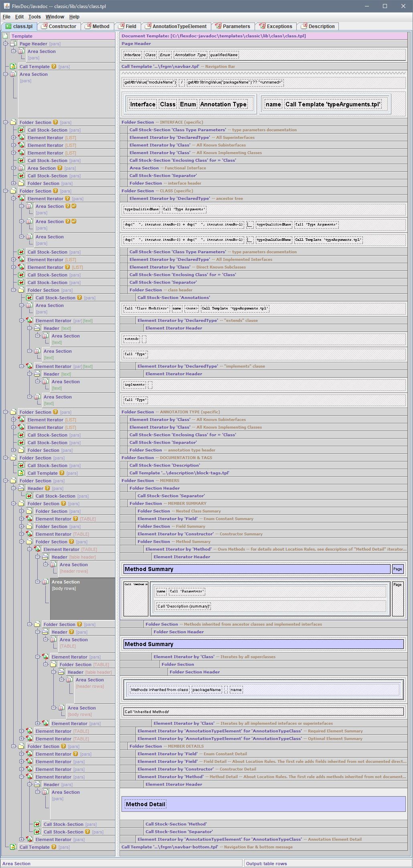Click the Template root document icon
The height and width of the screenshot is (868, 413).
click(5, 36)
